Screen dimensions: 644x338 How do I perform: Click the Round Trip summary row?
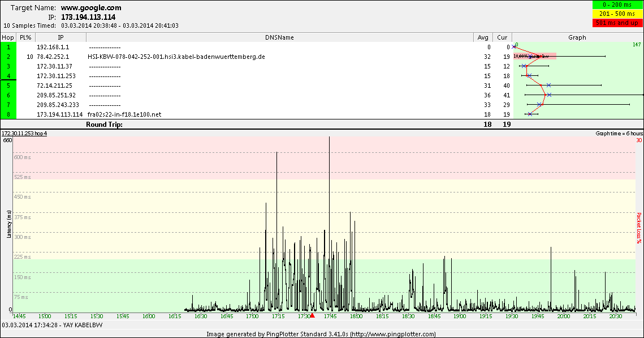click(x=104, y=124)
